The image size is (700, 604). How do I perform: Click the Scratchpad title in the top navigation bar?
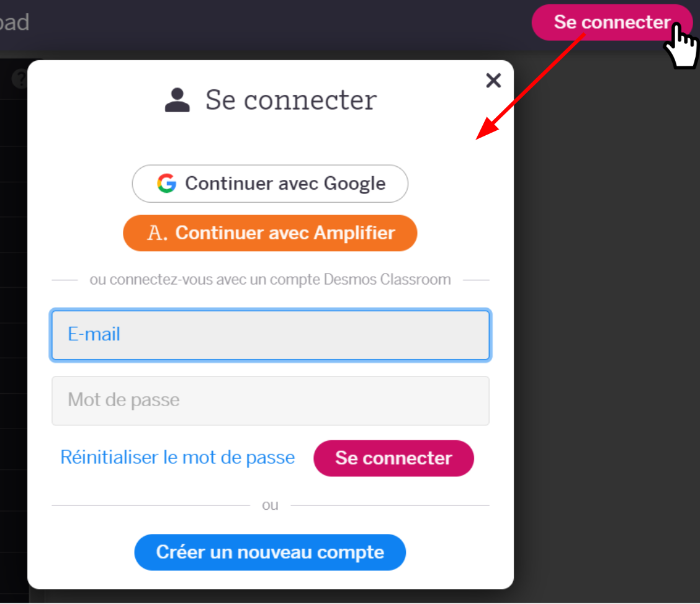click(16, 22)
